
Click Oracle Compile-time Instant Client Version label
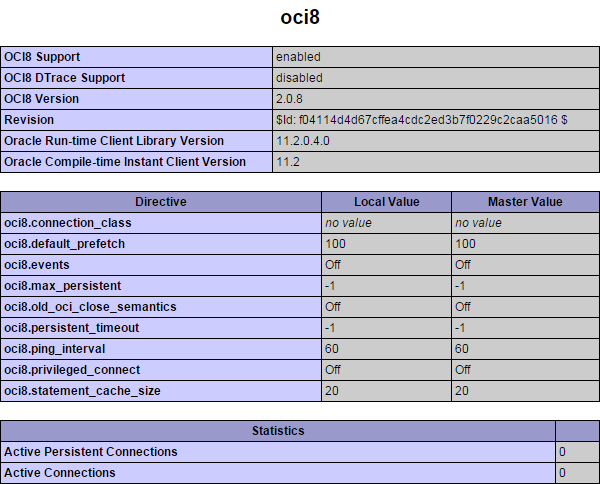[125, 162]
